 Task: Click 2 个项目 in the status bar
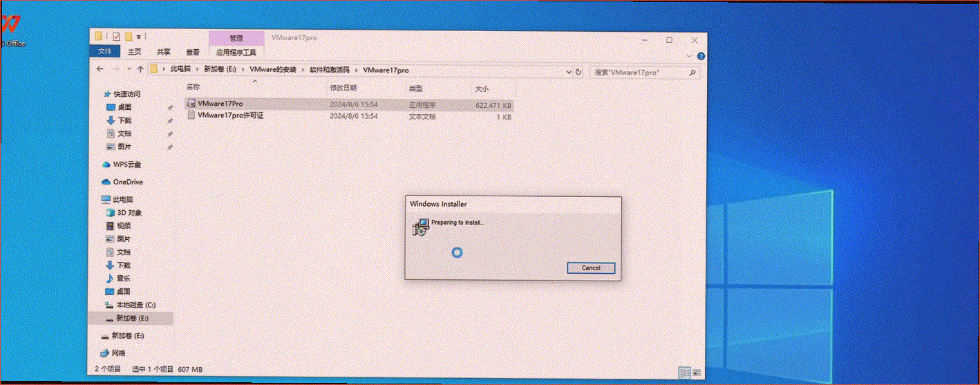coord(108,369)
